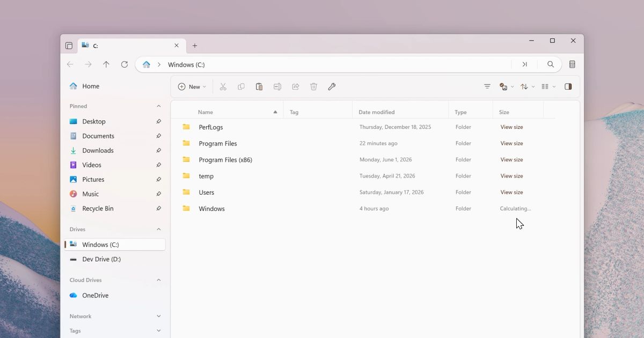
Task: Toggle the preview pane icon
Action: (x=568, y=86)
